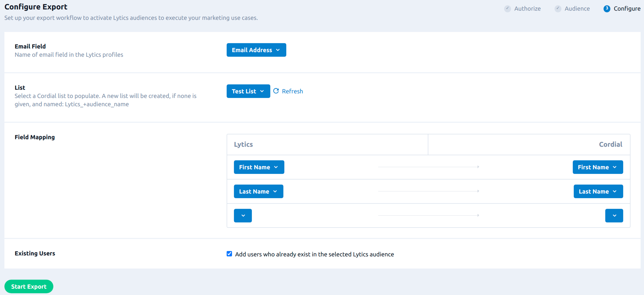Open First Name Lytics dropdown
The image size is (644, 295).
(x=258, y=167)
